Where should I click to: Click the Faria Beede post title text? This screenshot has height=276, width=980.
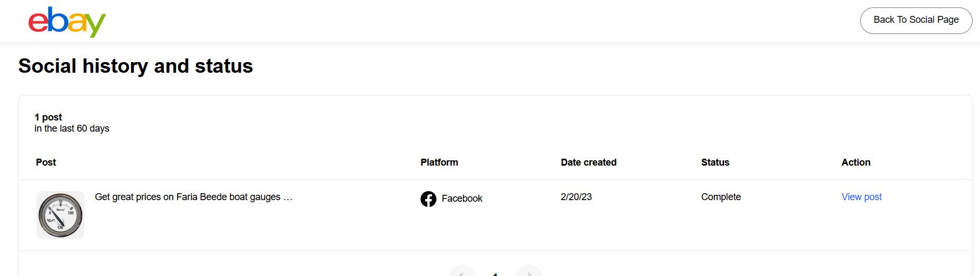(x=194, y=197)
